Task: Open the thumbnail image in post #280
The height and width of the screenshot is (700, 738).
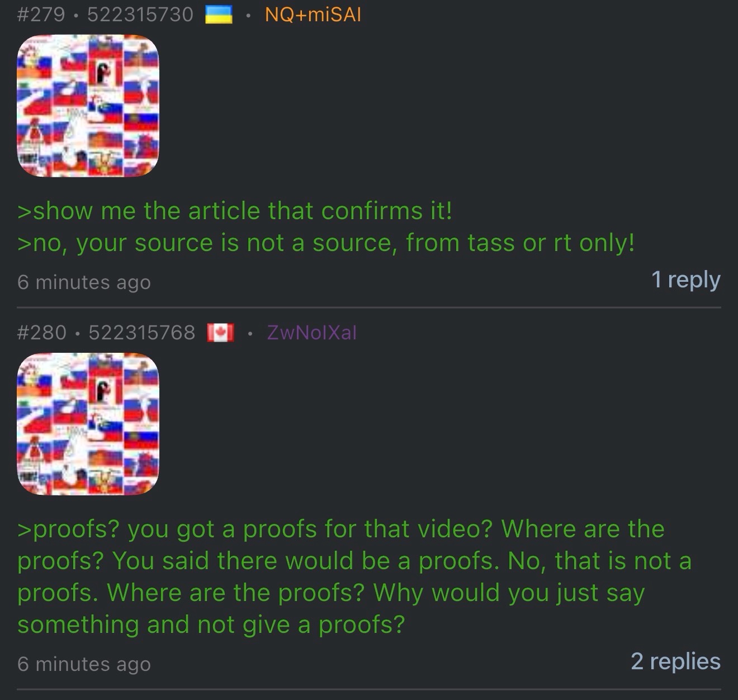Action: coord(88,424)
